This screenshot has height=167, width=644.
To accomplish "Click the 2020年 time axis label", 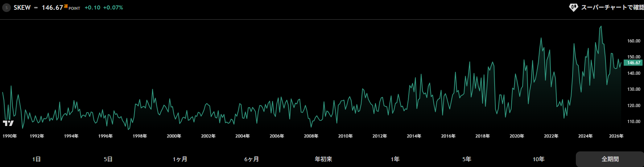I will (x=517, y=136).
